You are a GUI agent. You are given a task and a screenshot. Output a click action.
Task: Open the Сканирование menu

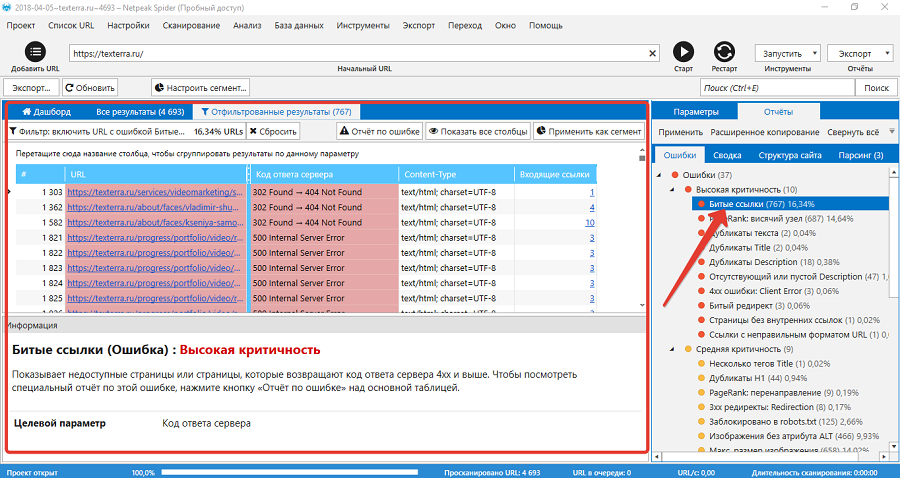click(191, 25)
